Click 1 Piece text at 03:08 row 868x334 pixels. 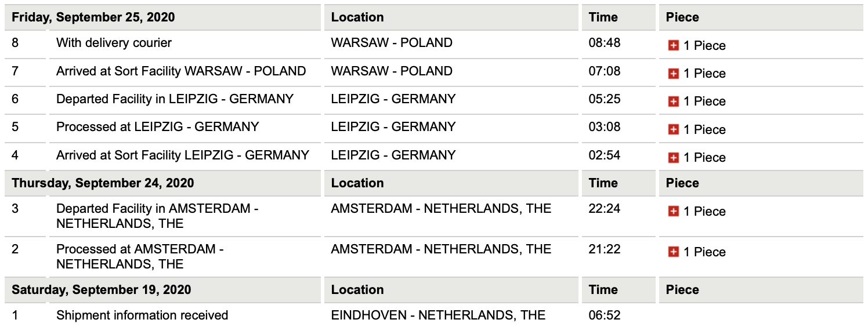point(704,129)
